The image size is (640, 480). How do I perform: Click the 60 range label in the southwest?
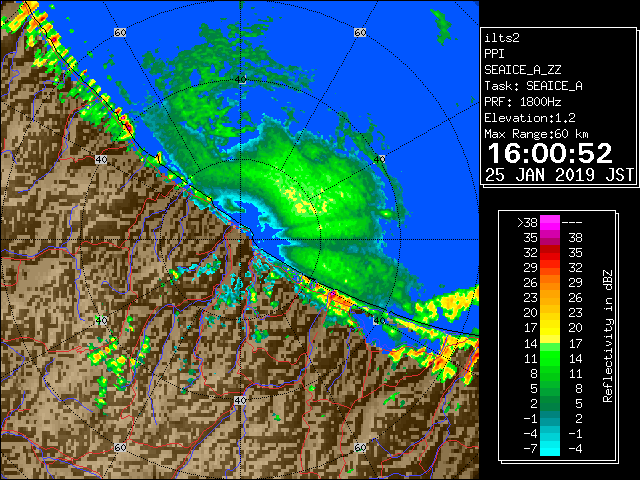120,447
